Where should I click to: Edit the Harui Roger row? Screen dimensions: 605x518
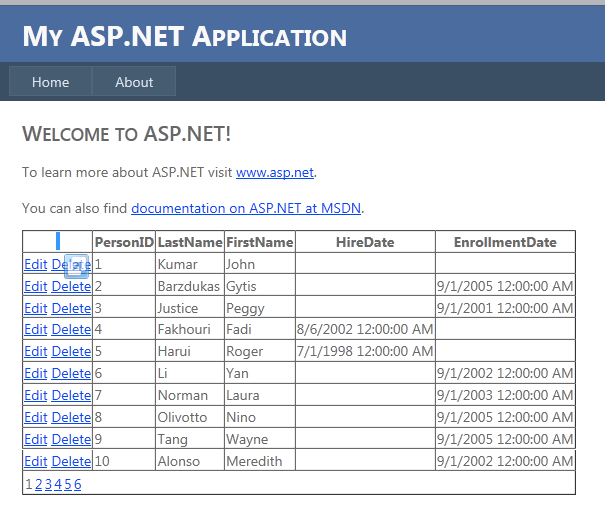click(x=35, y=351)
